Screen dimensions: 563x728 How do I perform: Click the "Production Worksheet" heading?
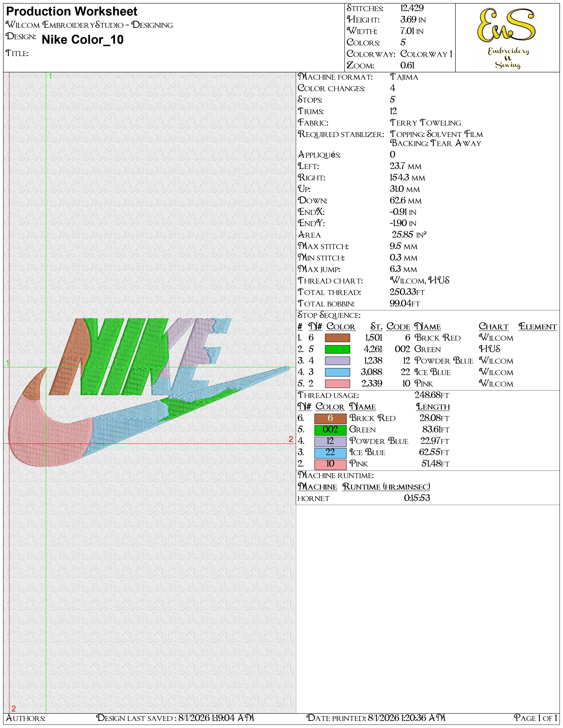72,12
